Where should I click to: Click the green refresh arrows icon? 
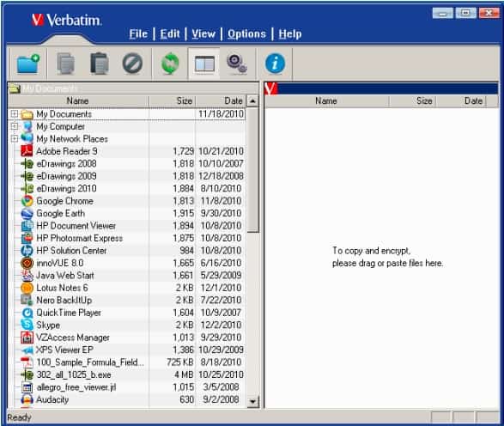click(x=170, y=64)
